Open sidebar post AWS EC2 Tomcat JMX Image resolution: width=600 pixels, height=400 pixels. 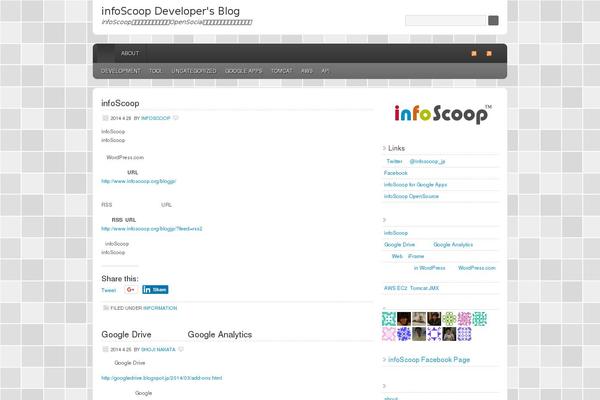point(411,288)
